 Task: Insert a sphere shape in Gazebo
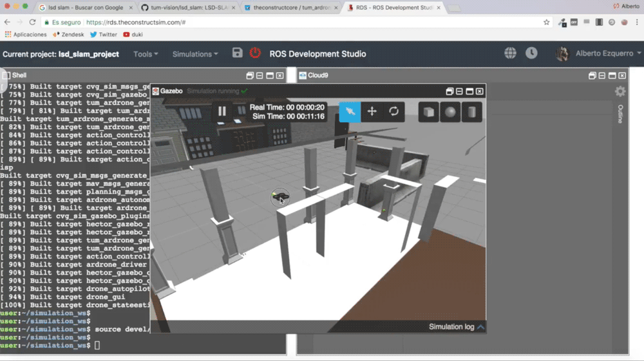[450, 112]
